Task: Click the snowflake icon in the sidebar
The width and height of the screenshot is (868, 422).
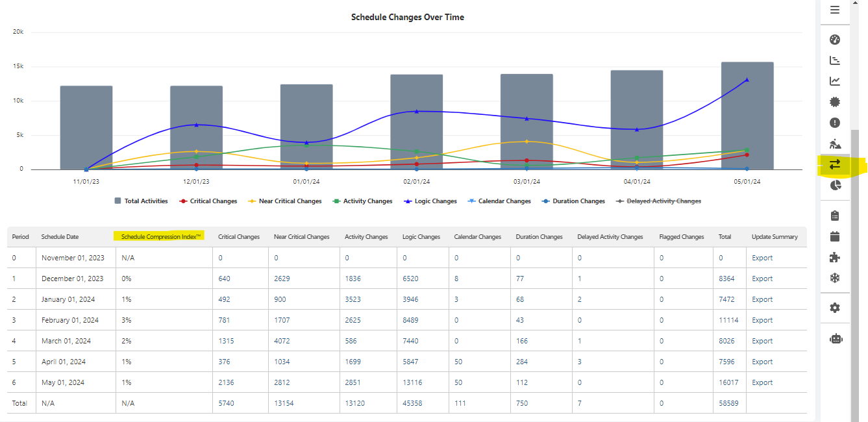Action: pos(835,279)
